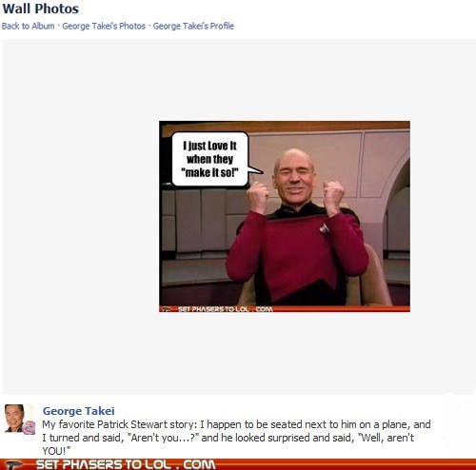The height and width of the screenshot is (470, 476).
Task: Click Picard's smiling face in the photo
Action: tap(293, 179)
